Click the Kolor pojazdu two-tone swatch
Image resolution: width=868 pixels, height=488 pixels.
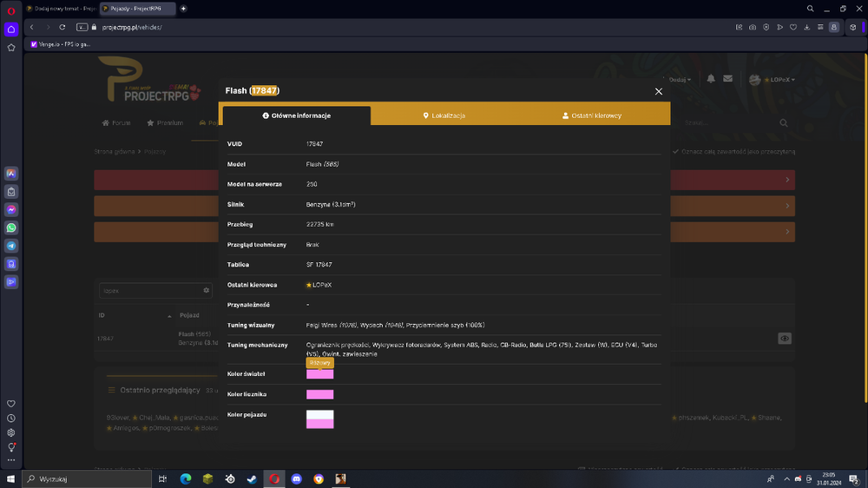point(320,419)
